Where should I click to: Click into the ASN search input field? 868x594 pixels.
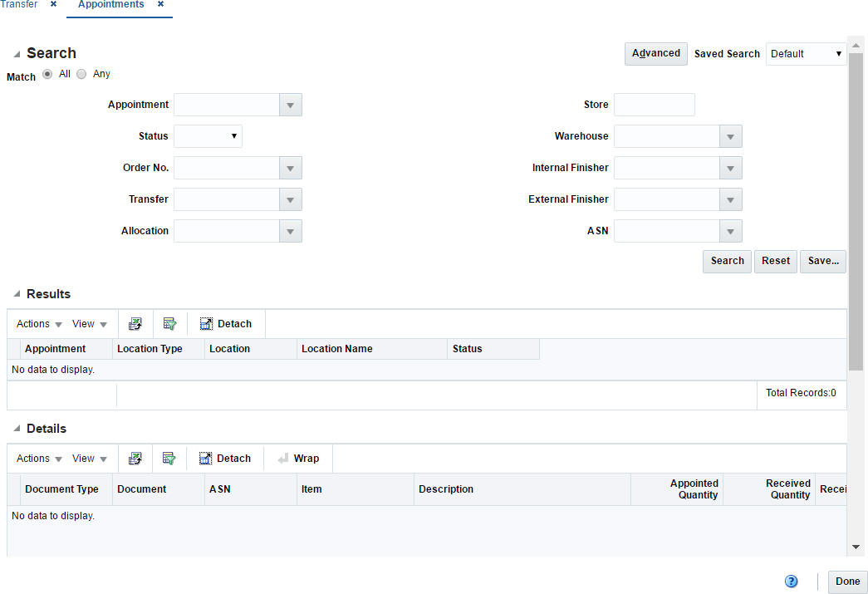(x=667, y=232)
